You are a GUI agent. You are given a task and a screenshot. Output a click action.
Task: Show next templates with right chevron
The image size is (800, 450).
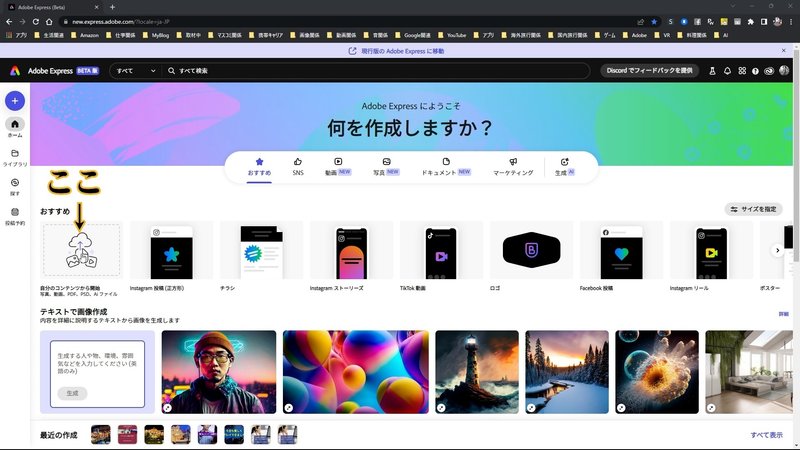(x=777, y=251)
